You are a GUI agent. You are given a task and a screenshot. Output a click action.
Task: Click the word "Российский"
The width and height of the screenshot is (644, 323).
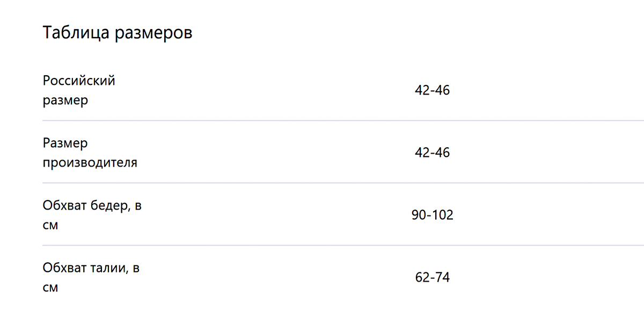[79, 81]
